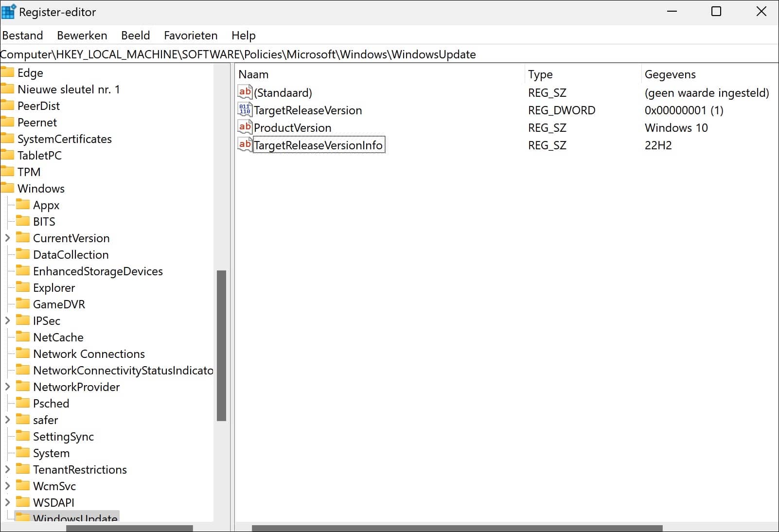
Task: Click the Register-editor app icon in title bar
Action: [x=9, y=12]
